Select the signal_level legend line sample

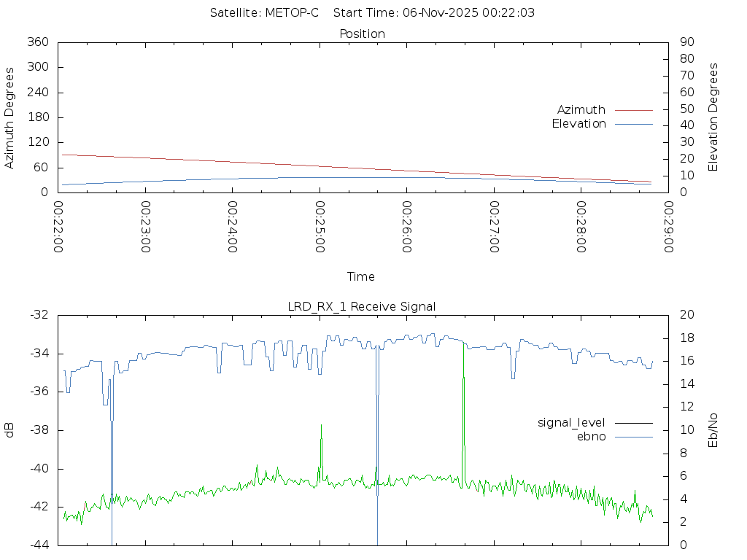[633, 423]
